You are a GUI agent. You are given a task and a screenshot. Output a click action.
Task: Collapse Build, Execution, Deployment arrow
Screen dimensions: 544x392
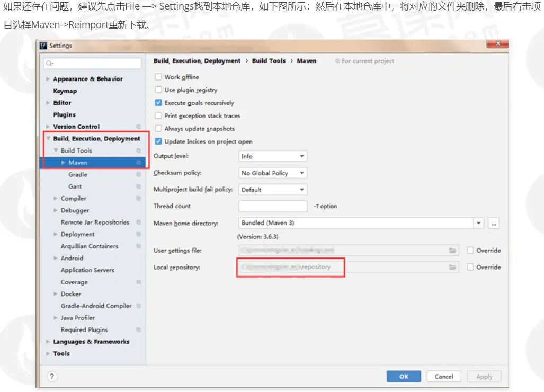coord(48,138)
